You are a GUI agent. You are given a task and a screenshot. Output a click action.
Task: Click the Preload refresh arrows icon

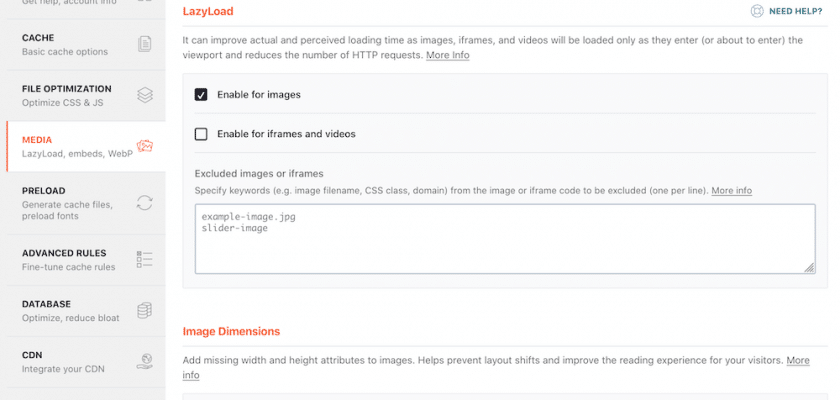(145, 202)
